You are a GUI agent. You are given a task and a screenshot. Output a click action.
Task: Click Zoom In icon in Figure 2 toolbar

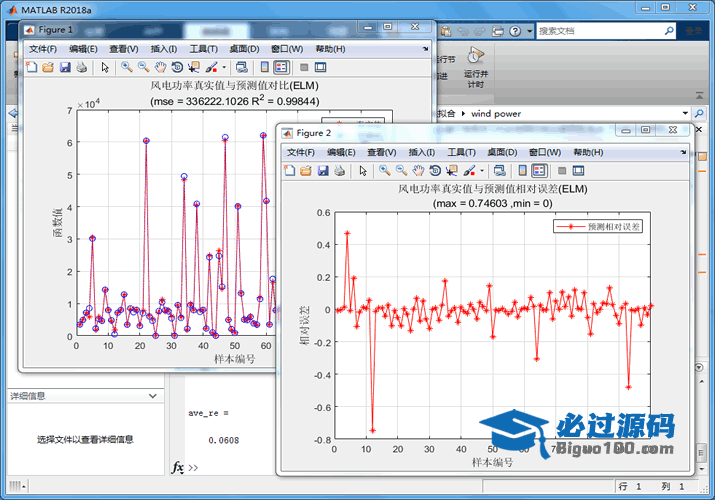click(x=384, y=171)
